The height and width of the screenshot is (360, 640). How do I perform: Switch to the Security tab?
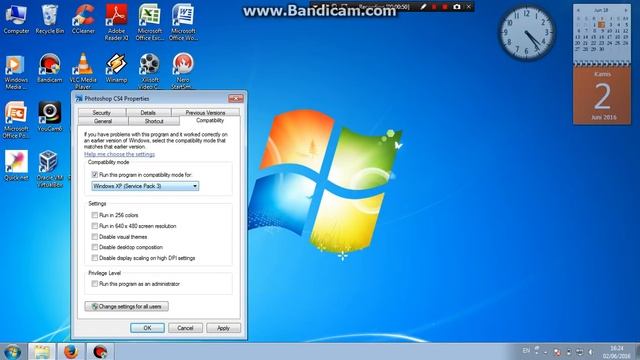pyautogui.click(x=102, y=112)
